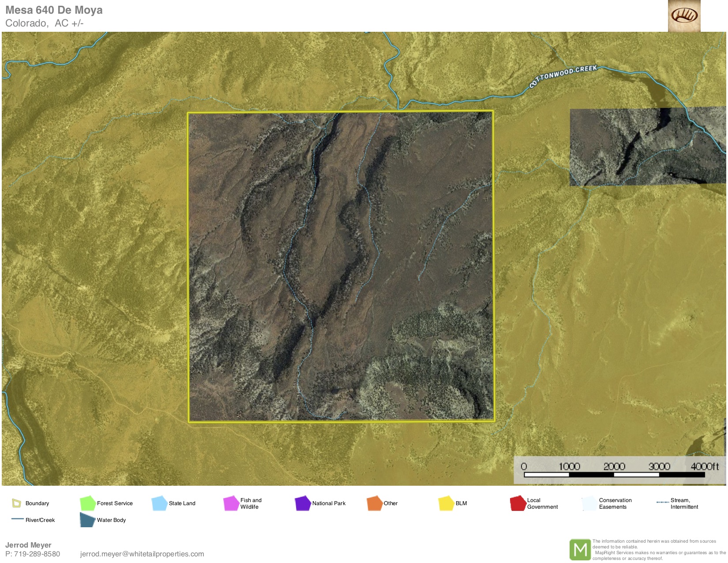Select the dark blue Water Body icon

point(87,520)
